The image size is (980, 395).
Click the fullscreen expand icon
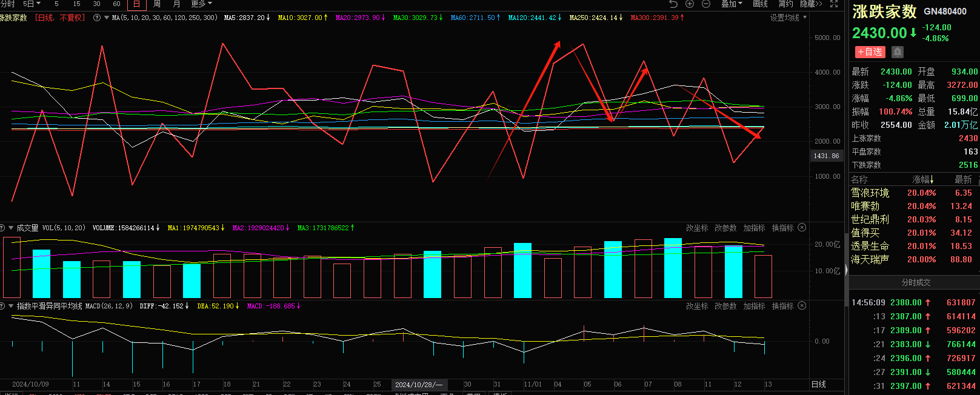coord(834,4)
